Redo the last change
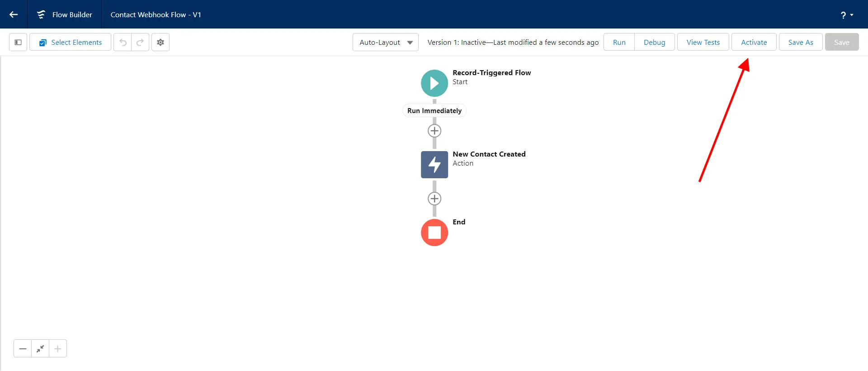This screenshot has width=868, height=371. pyautogui.click(x=140, y=42)
